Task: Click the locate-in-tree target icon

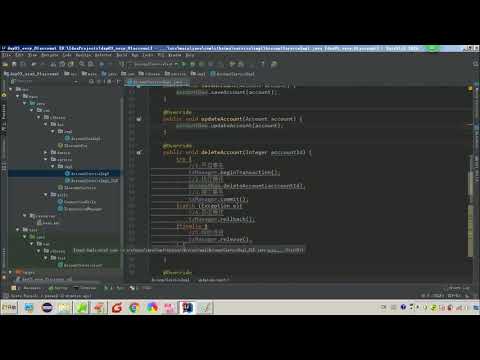Action: point(91,81)
